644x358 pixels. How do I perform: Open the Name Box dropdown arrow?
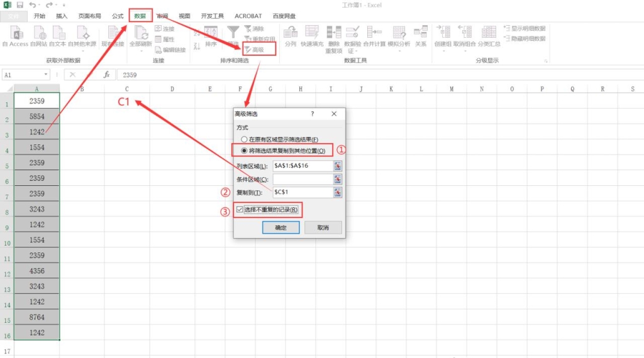pos(45,75)
